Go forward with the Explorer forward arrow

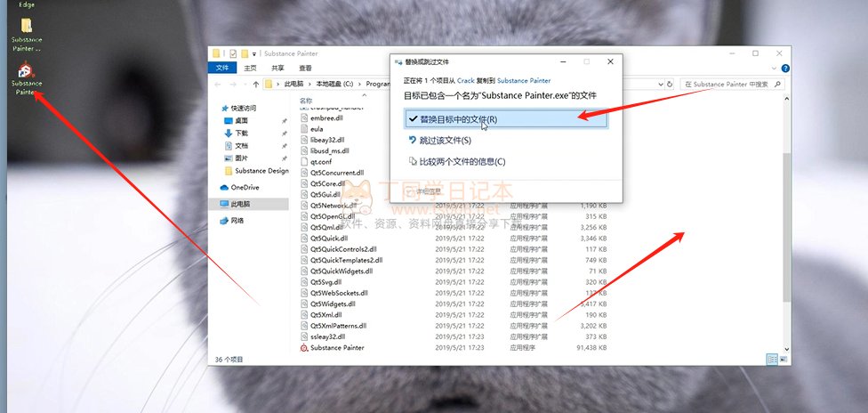[232, 85]
